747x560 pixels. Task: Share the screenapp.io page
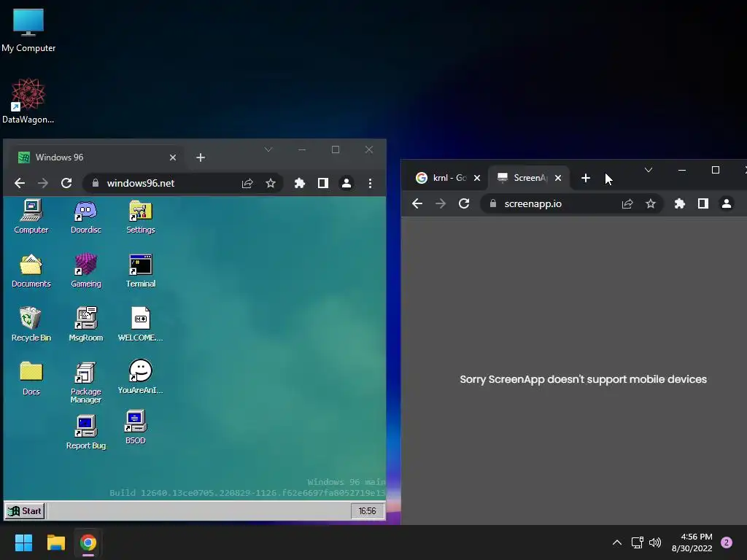point(627,204)
